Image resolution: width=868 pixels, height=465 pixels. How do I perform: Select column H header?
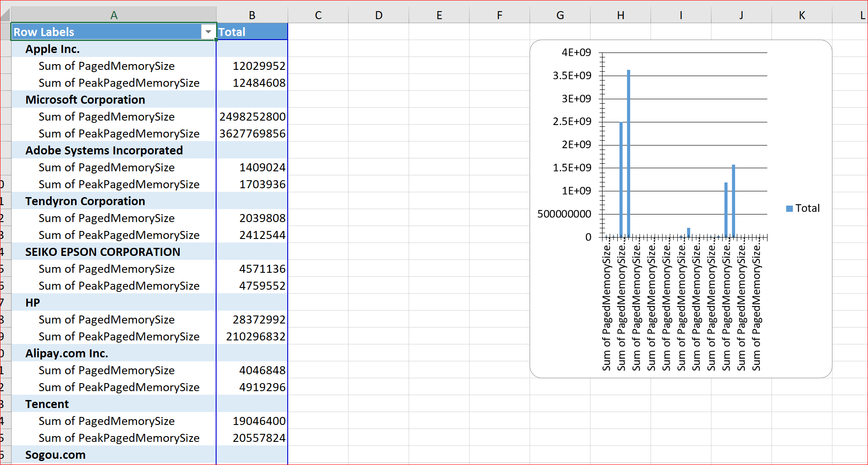click(x=621, y=15)
